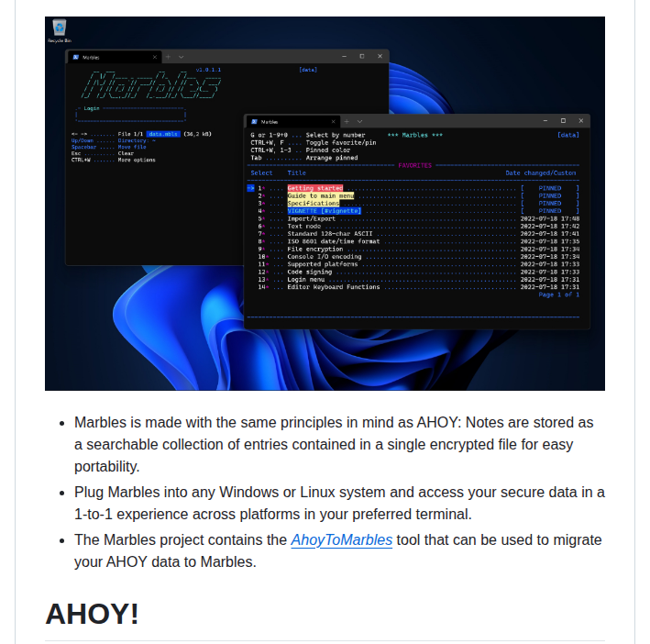Select ISO 8601 date/time format entry
Viewport: 650px width, 644px height.
tap(334, 241)
